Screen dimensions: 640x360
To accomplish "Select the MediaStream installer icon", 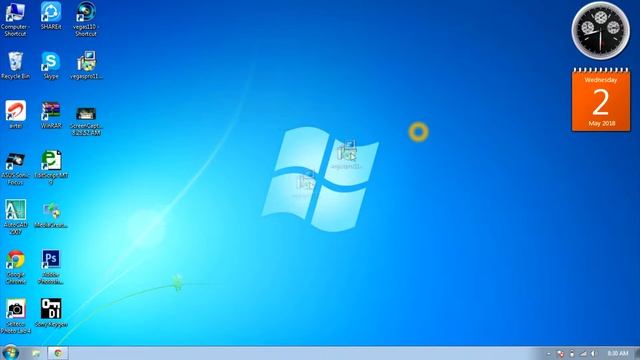I will pyautogui.click(x=51, y=215).
